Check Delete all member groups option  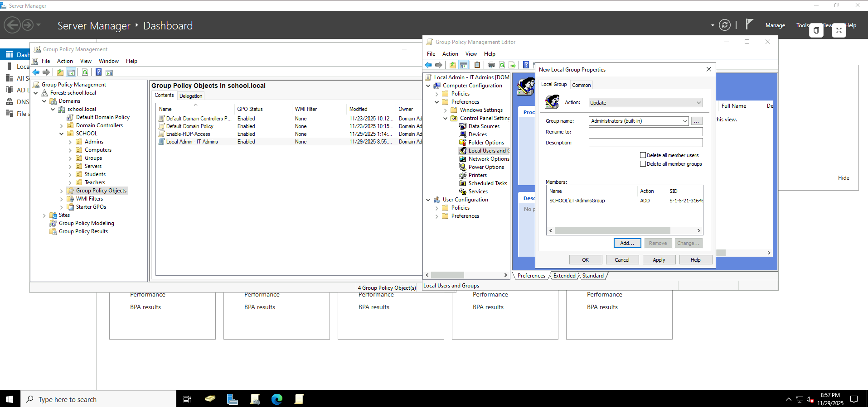tap(643, 164)
